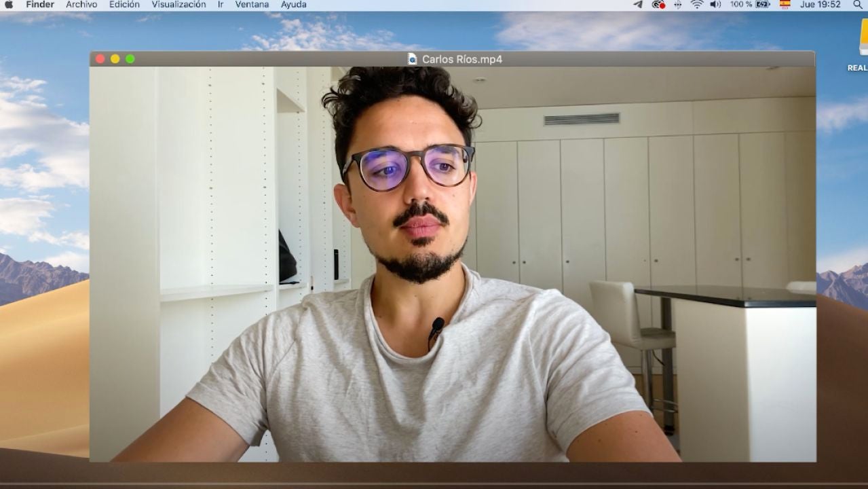Screen dimensions: 868x489
Task: Open Spanish flag input source menu
Action: [x=785, y=5]
